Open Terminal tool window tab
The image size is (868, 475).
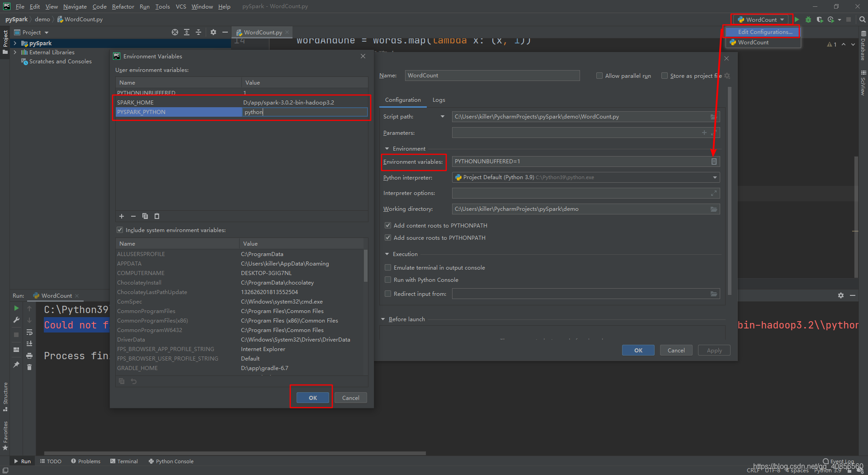point(124,461)
